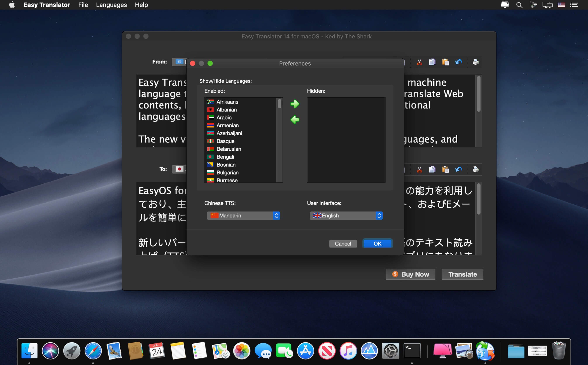Select Albanian in Enabled list
588x365 pixels.
(x=240, y=110)
